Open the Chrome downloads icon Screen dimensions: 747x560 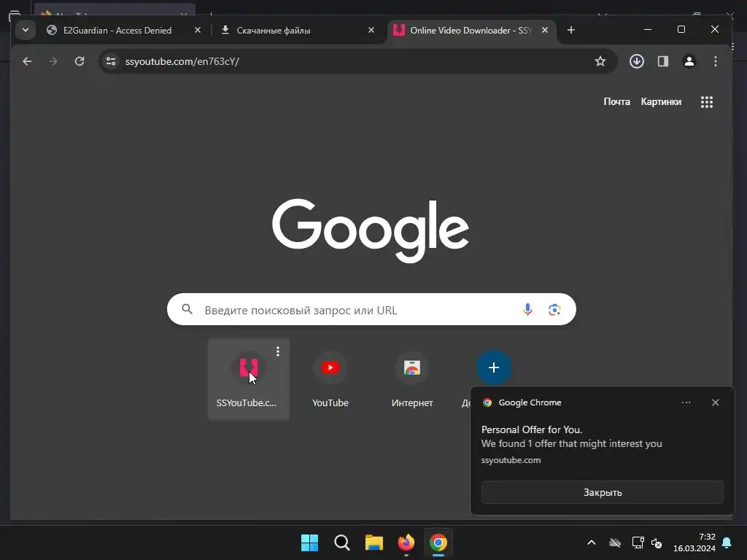pos(636,61)
